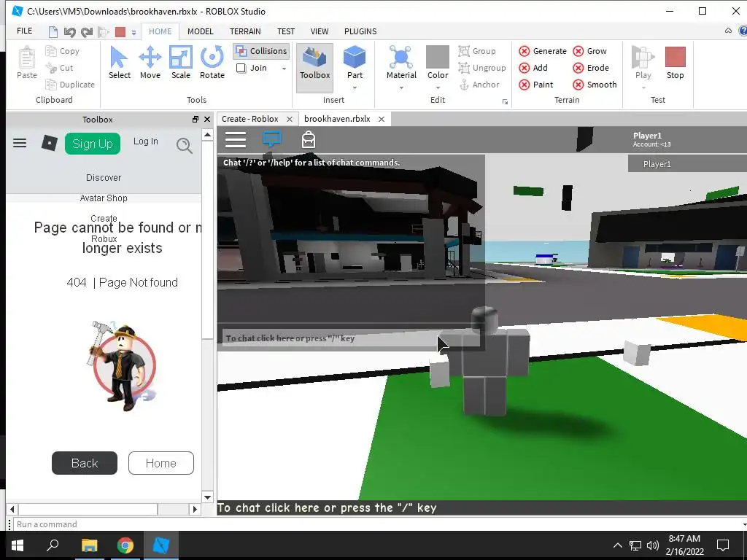Select the Grow terrain tool
The image size is (747, 560).
(x=589, y=51)
